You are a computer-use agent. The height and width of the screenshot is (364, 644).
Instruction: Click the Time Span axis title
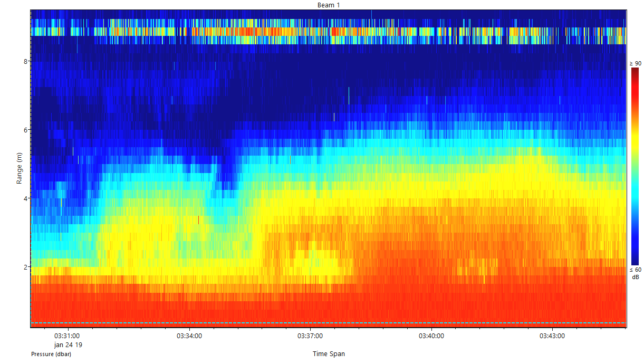click(329, 354)
